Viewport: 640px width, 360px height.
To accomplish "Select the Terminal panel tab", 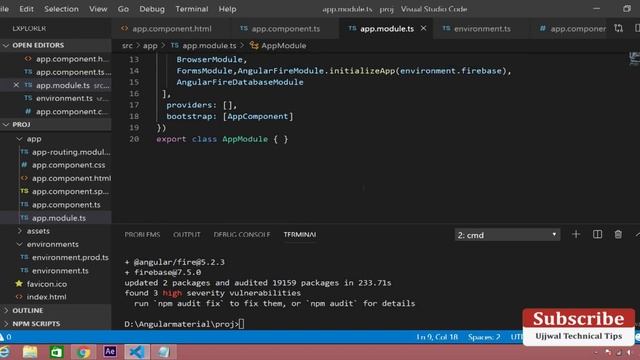I will pos(300,235).
